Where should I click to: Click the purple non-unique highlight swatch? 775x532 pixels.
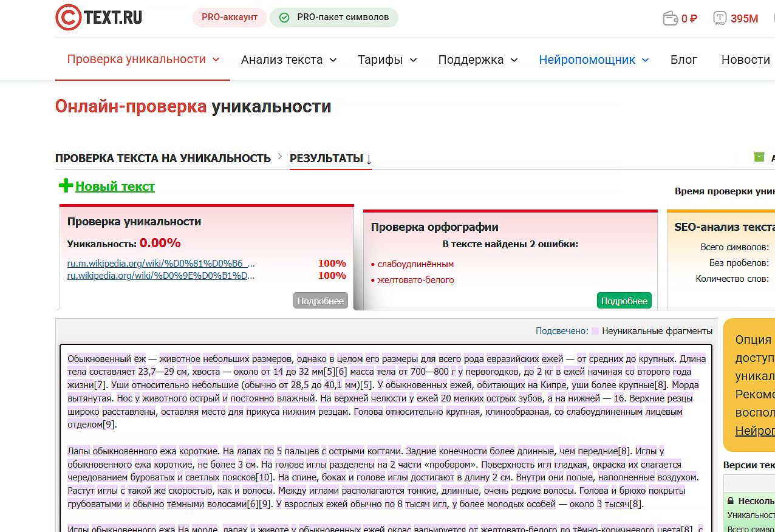pos(595,331)
